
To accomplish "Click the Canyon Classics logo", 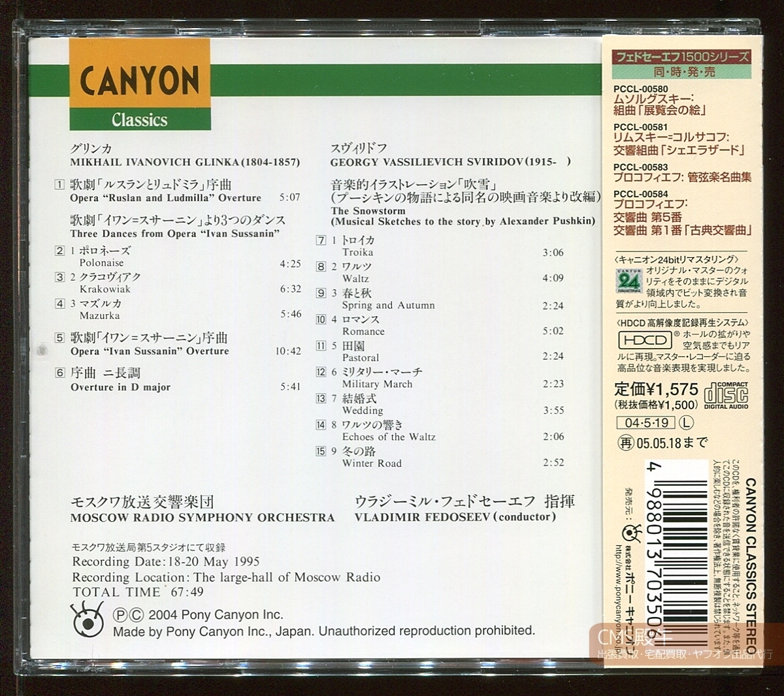I will [x=140, y=84].
